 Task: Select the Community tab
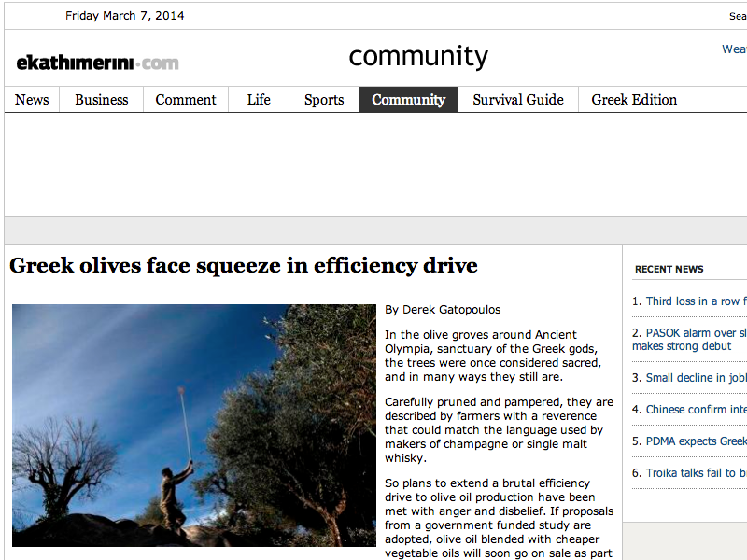point(408,100)
